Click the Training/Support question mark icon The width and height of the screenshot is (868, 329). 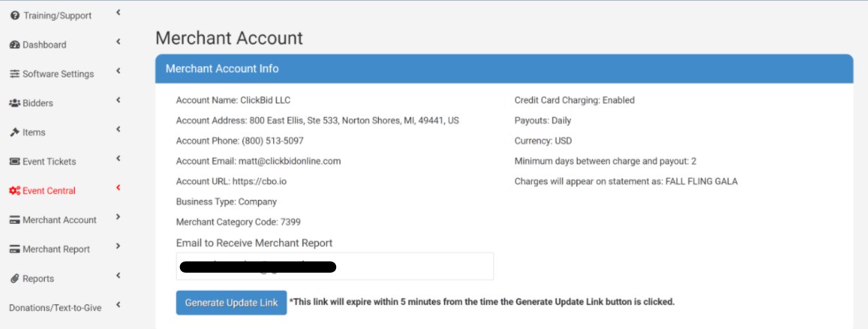(x=15, y=16)
